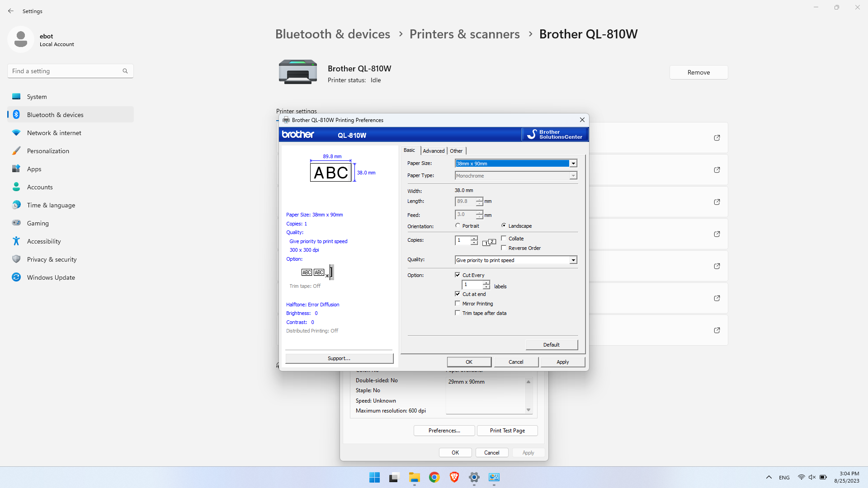
Task: Click Preferences... button in properties window
Action: [444, 431]
